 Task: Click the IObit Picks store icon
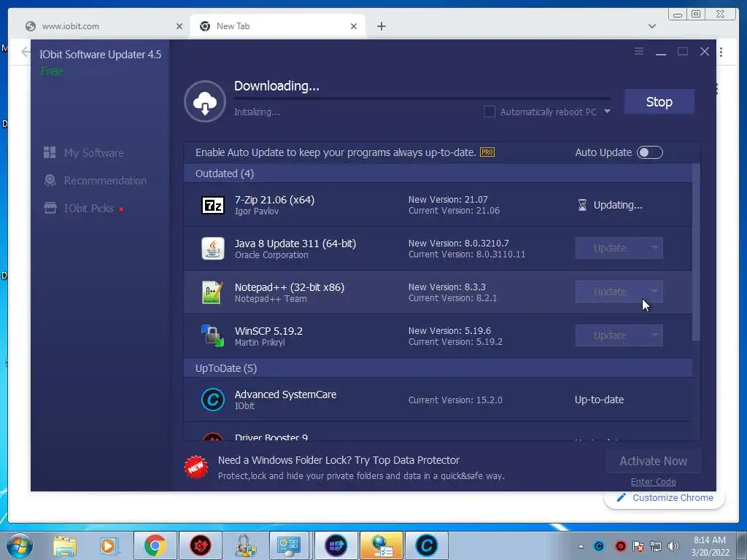click(50, 208)
